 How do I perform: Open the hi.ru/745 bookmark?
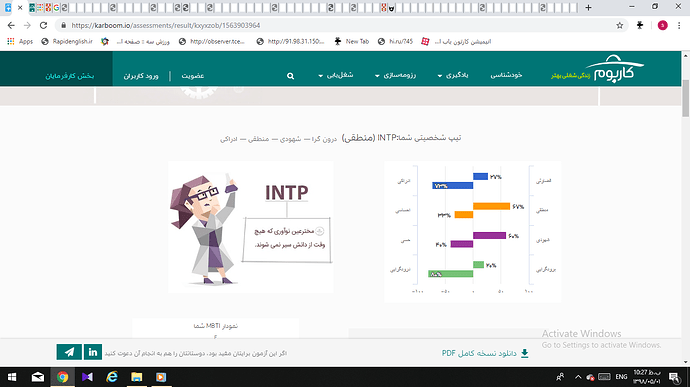(395, 41)
